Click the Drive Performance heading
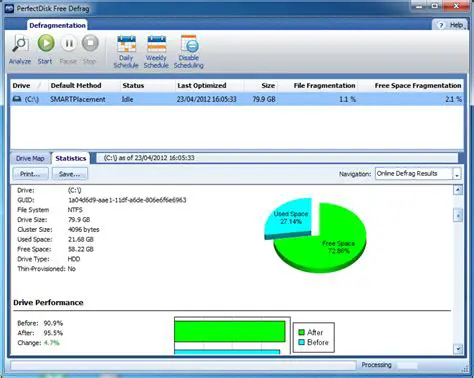 click(48, 303)
